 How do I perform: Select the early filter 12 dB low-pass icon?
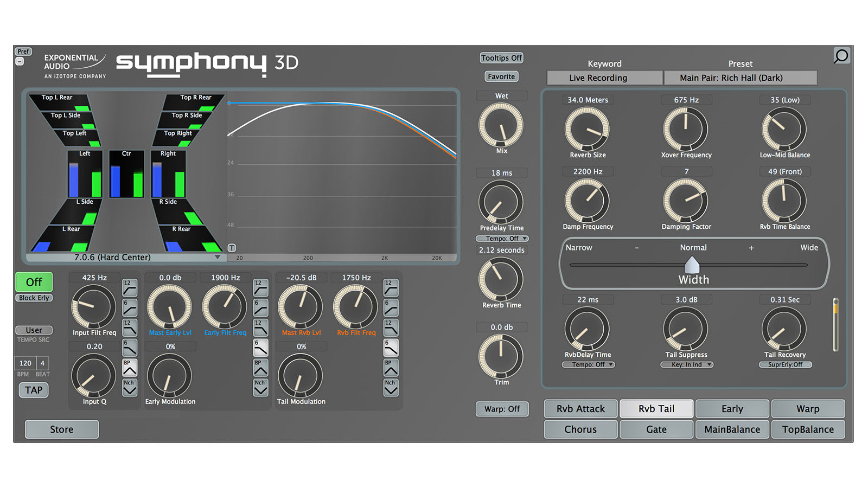click(261, 328)
